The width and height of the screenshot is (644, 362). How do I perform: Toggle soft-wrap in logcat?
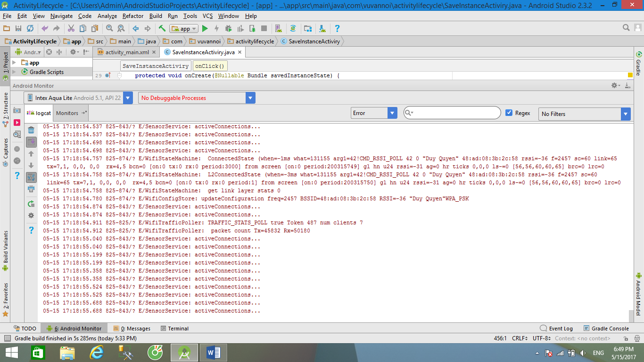[31, 177]
